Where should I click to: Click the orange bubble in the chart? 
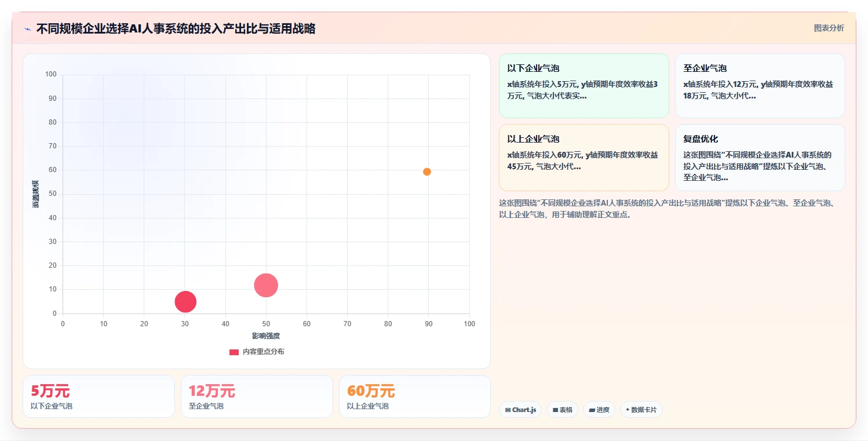click(x=427, y=172)
